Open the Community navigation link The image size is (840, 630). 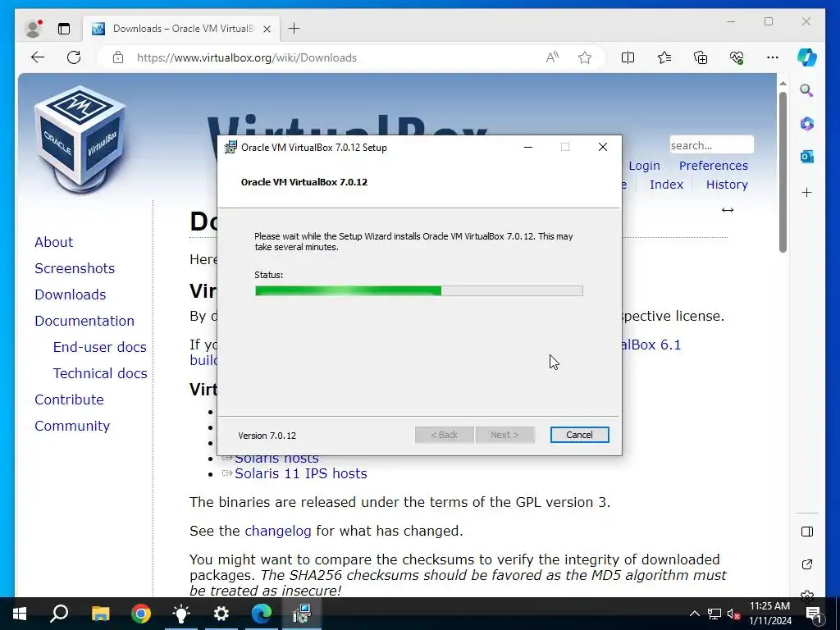click(72, 426)
